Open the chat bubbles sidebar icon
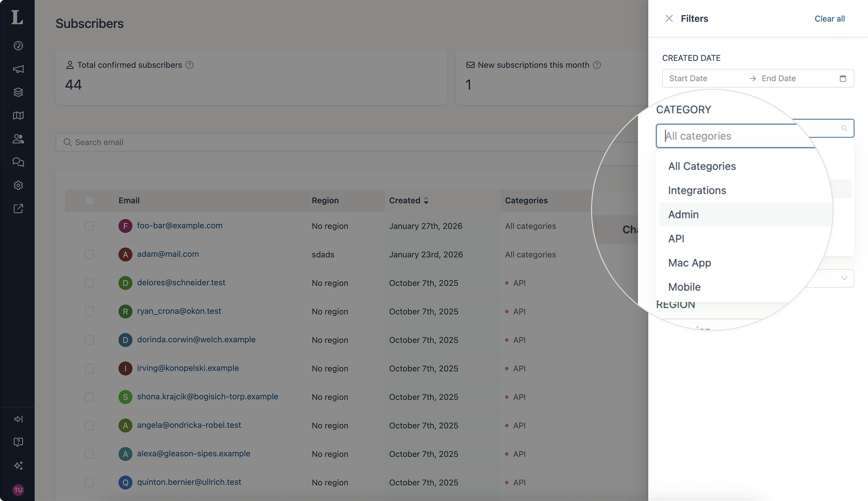Image resolution: width=868 pixels, height=501 pixels. (x=18, y=162)
